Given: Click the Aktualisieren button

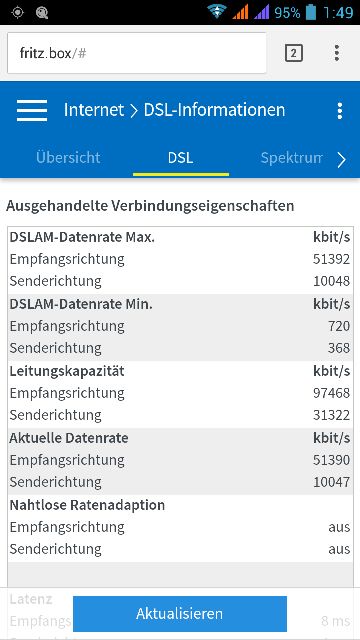Looking at the screenshot, I should click(180, 613).
